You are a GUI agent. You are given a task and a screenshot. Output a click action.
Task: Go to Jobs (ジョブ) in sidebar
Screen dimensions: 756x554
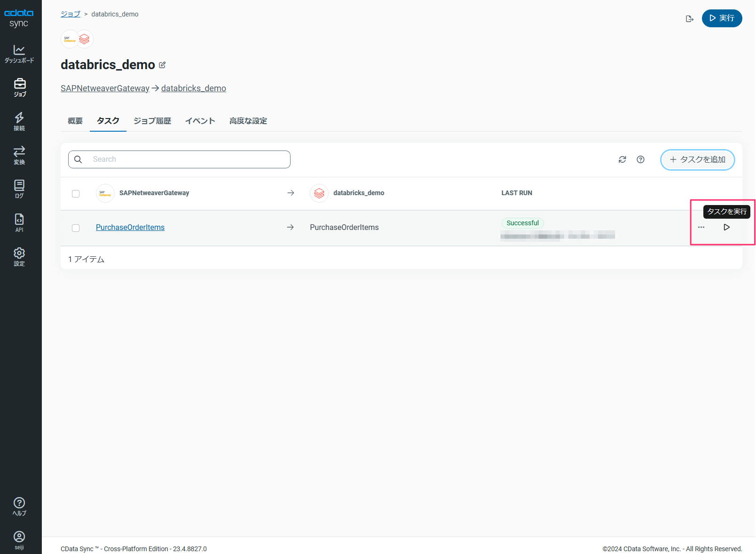point(19,87)
